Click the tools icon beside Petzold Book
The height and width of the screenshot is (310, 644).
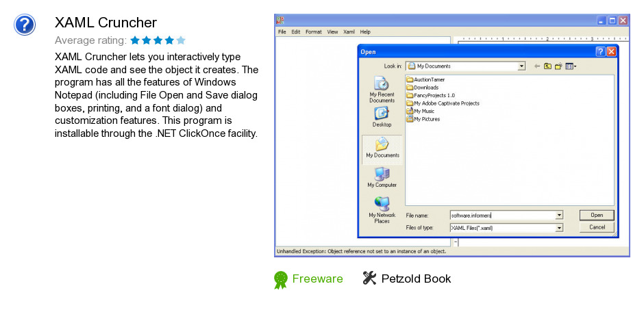pyautogui.click(x=369, y=278)
